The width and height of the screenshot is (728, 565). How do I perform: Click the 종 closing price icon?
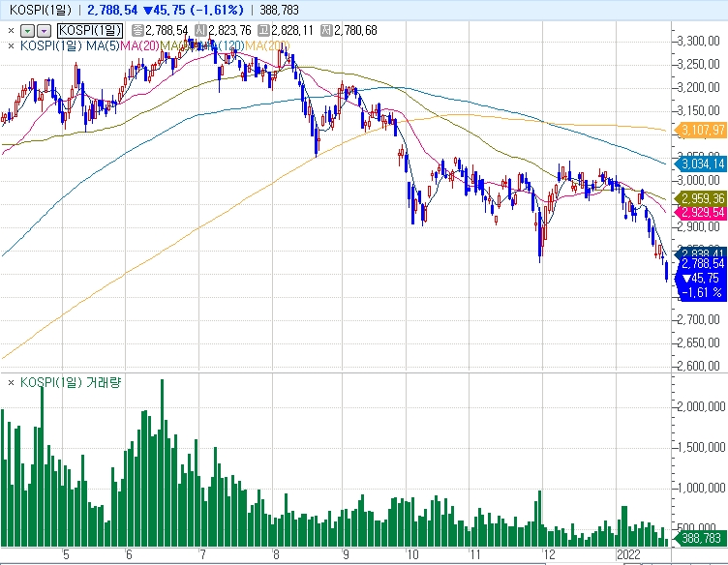click(x=137, y=31)
